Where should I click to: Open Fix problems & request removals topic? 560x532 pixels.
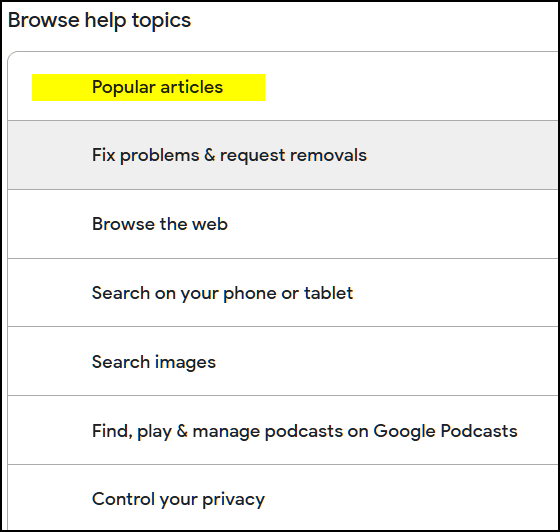pyautogui.click(x=282, y=155)
